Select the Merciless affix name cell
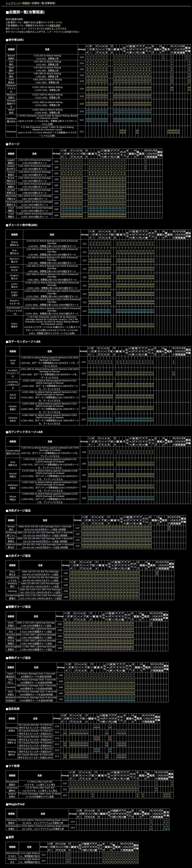The image size is (192, 868). pyautogui.click(x=11, y=197)
